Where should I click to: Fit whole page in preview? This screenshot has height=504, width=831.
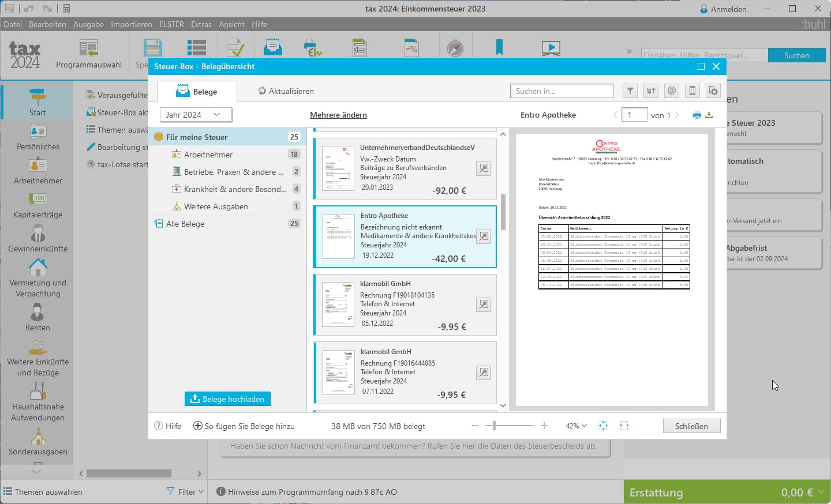[604, 426]
